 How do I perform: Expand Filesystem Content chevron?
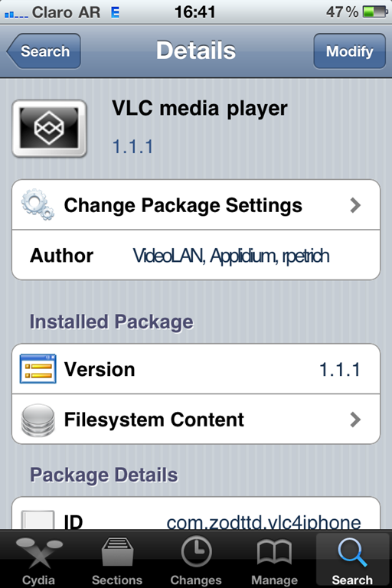point(355,420)
